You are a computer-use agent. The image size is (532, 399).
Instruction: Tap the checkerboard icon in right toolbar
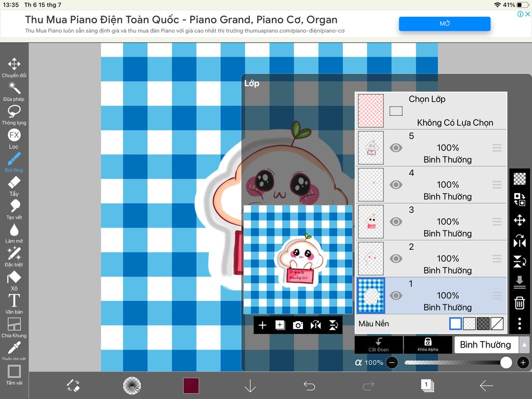coord(520,179)
